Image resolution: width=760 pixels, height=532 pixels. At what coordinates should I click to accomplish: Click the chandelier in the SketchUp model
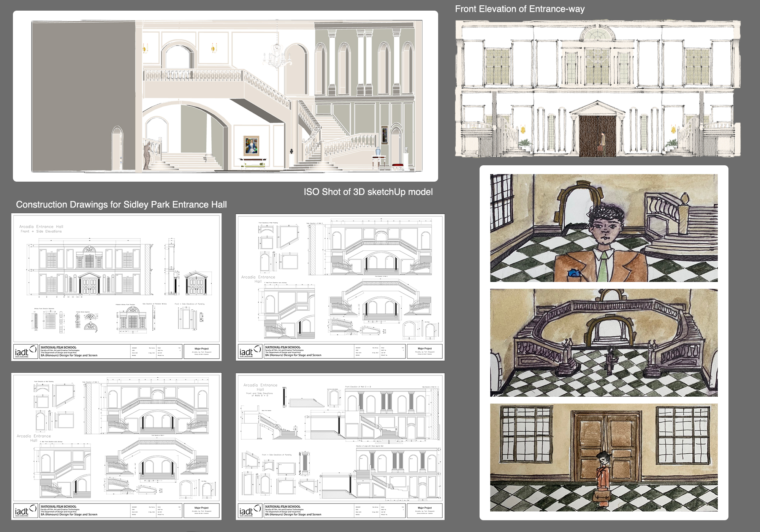click(277, 56)
